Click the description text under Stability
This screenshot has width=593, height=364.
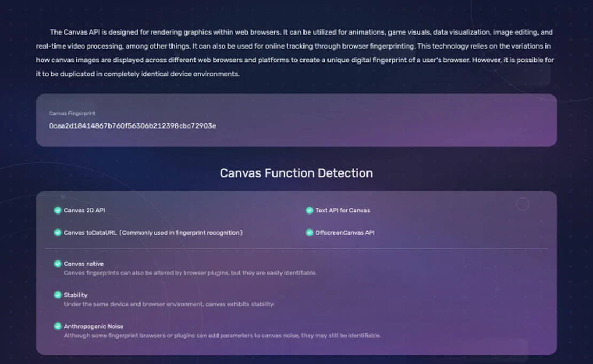[169, 304]
